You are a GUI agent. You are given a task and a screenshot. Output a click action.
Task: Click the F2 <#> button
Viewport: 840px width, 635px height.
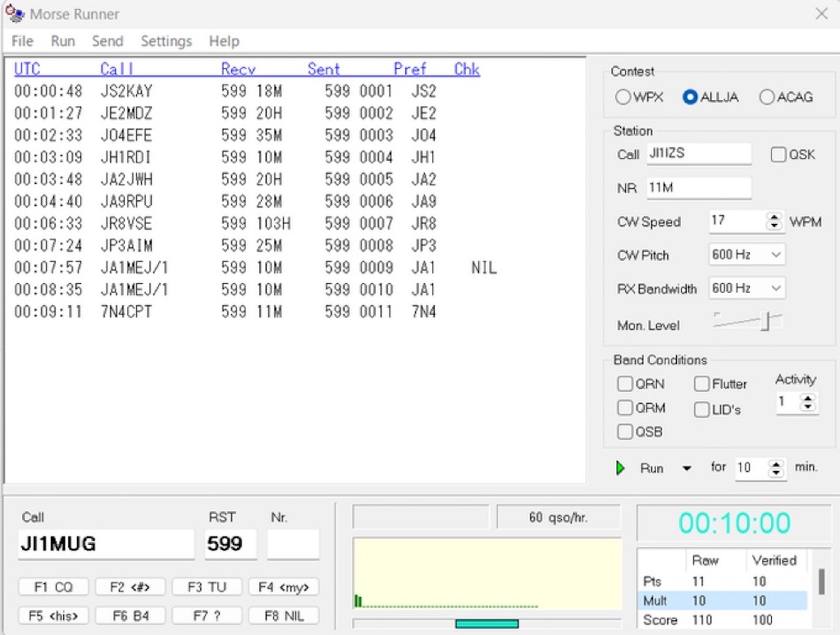[x=130, y=587]
